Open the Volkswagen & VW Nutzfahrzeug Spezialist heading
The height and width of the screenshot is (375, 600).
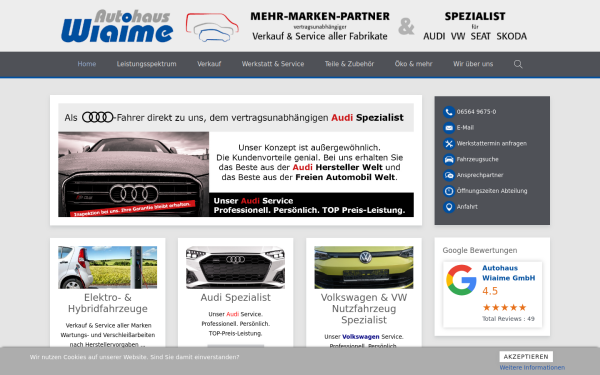364,308
